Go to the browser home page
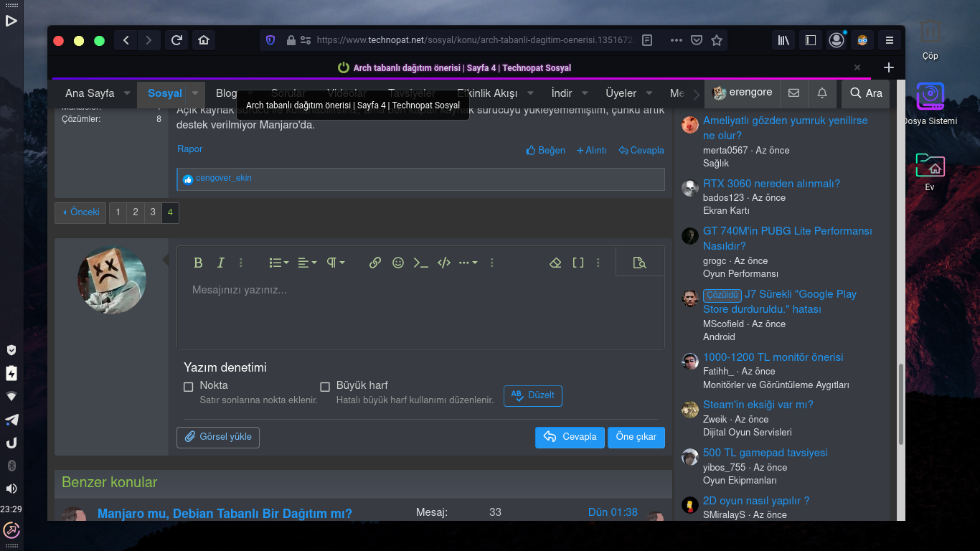This screenshot has height=551, width=980. point(203,40)
